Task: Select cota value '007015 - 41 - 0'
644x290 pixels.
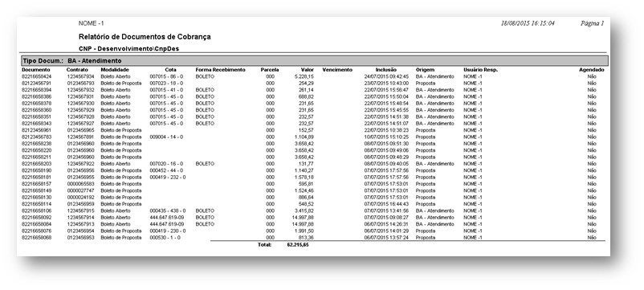Action: pyautogui.click(x=166, y=90)
